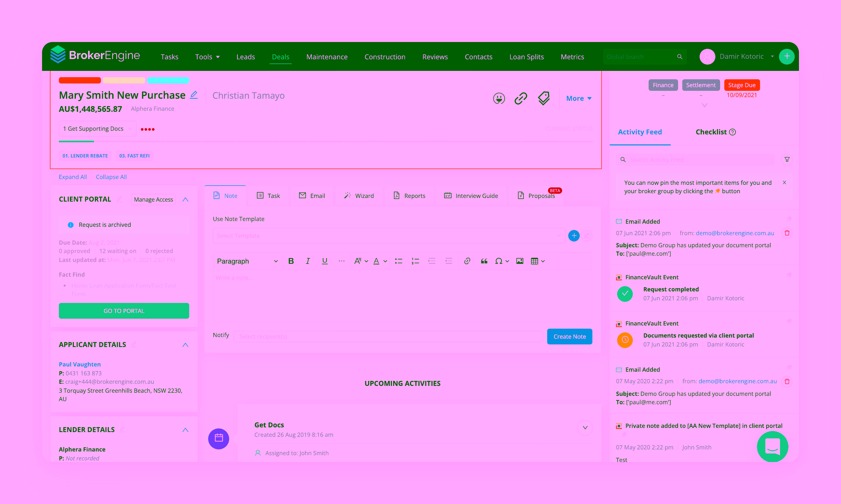Open the Paragraph style dropdown
Viewport: 841px width, 504px height.
[x=247, y=261]
